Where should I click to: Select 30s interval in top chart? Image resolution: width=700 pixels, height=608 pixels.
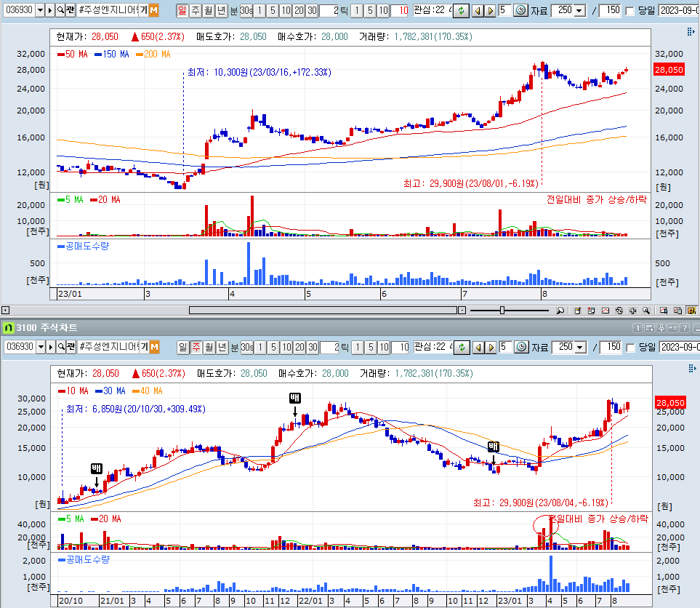coord(246,10)
